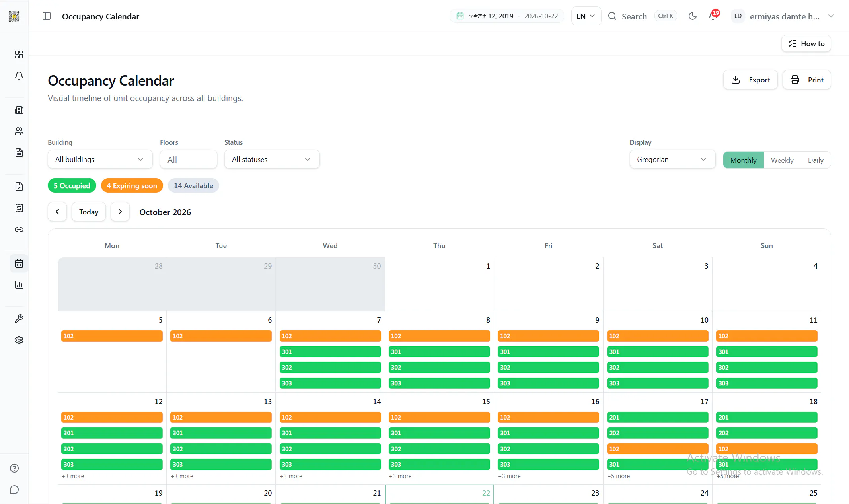Open the tenants people icon in sidebar
The image size is (849, 504).
pos(19,131)
